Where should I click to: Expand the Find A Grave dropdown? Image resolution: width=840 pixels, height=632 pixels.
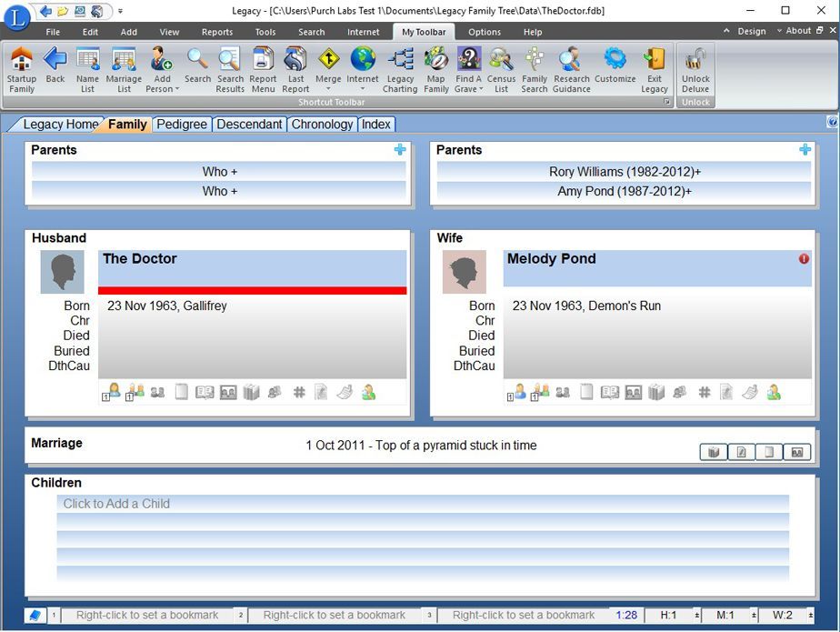pyautogui.click(x=481, y=89)
